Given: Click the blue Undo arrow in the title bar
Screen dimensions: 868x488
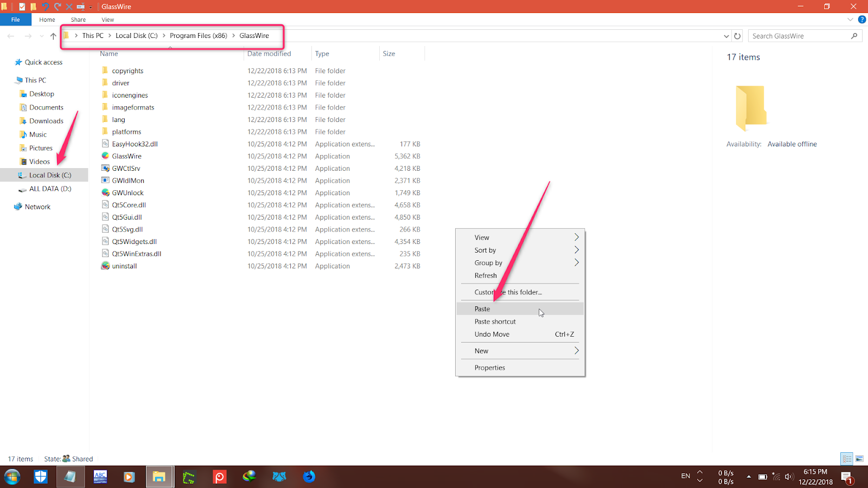Looking at the screenshot, I should point(45,7).
